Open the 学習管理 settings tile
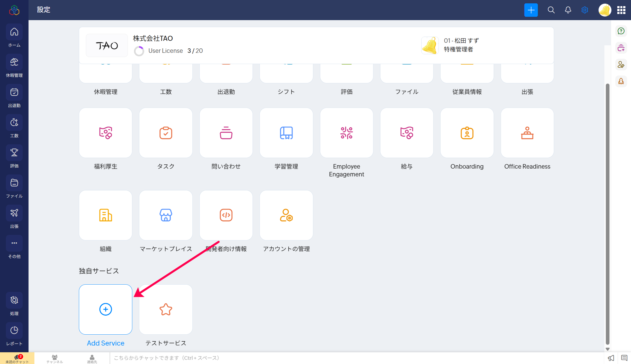This screenshot has width=631, height=364. tap(286, 133)
